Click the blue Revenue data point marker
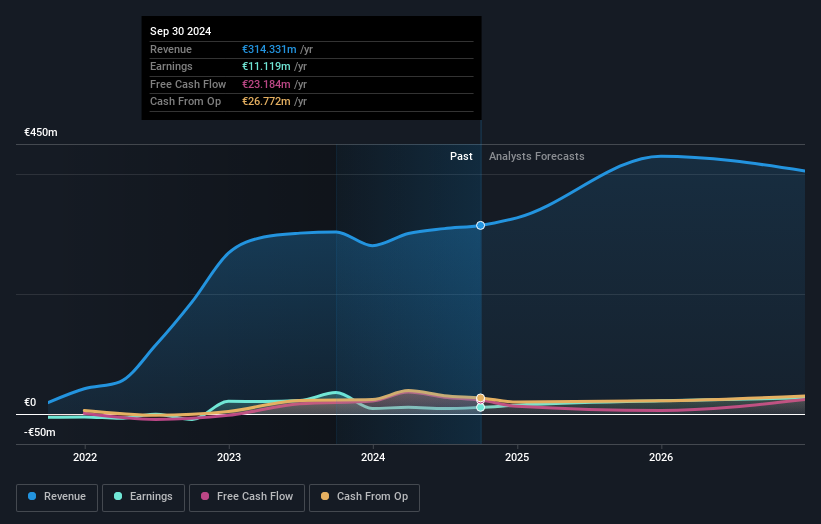 coord(481,226)
